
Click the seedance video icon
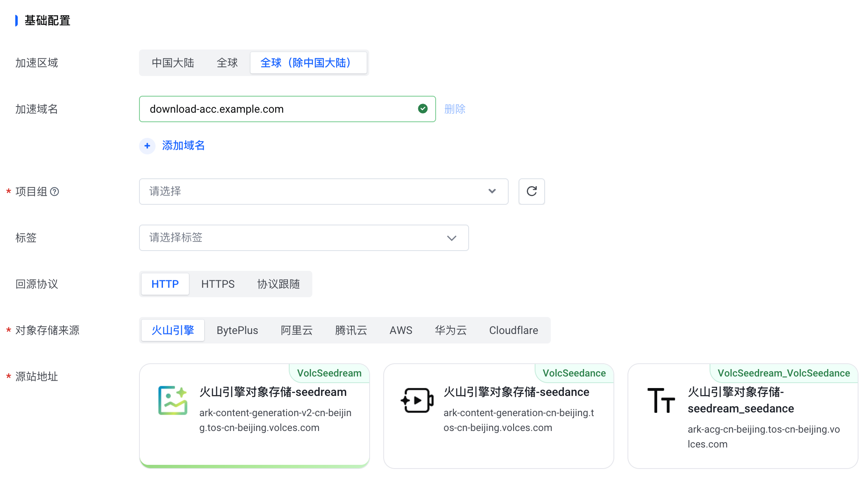417,400
